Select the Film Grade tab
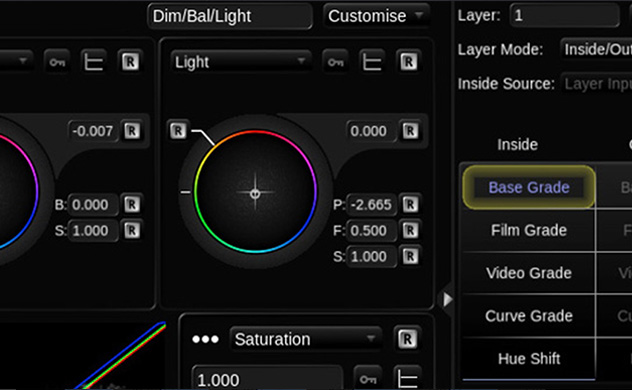 (x=528, y=230)
